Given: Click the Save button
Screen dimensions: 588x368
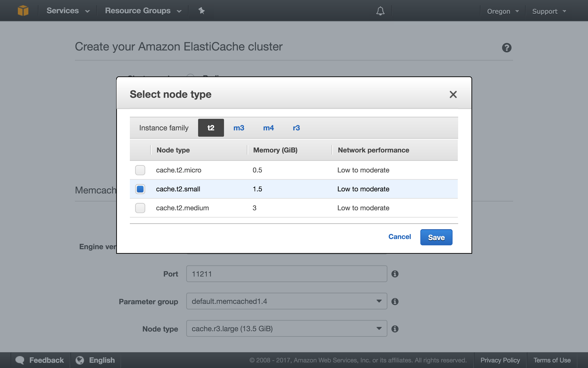Looking at the screenshot, I should point(436,237).
